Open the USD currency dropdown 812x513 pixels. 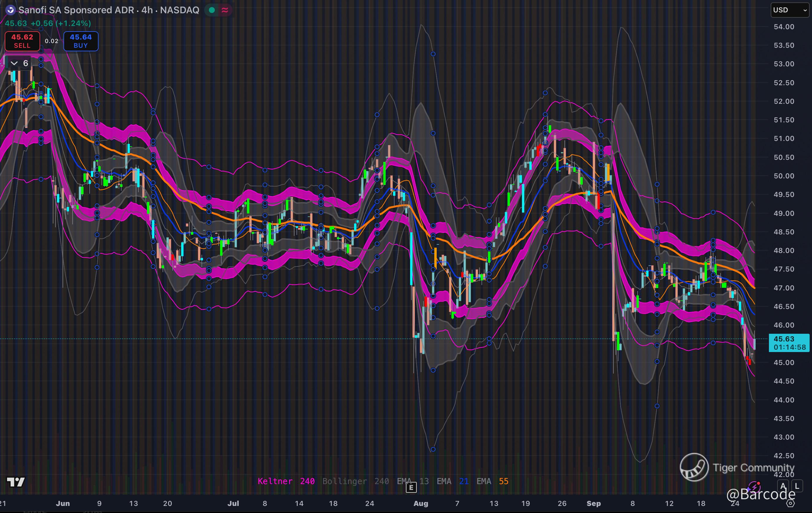tap(789, 10)
